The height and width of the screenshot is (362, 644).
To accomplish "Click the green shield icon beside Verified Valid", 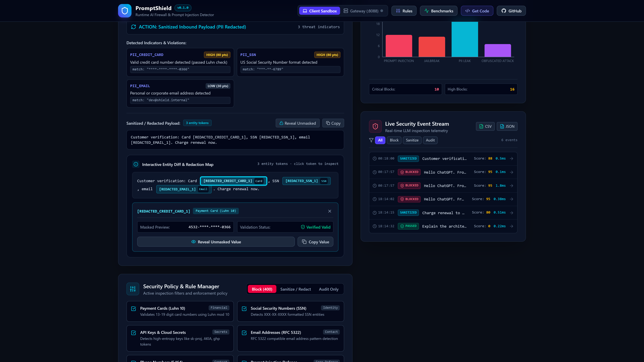I will tap(303, 227).
